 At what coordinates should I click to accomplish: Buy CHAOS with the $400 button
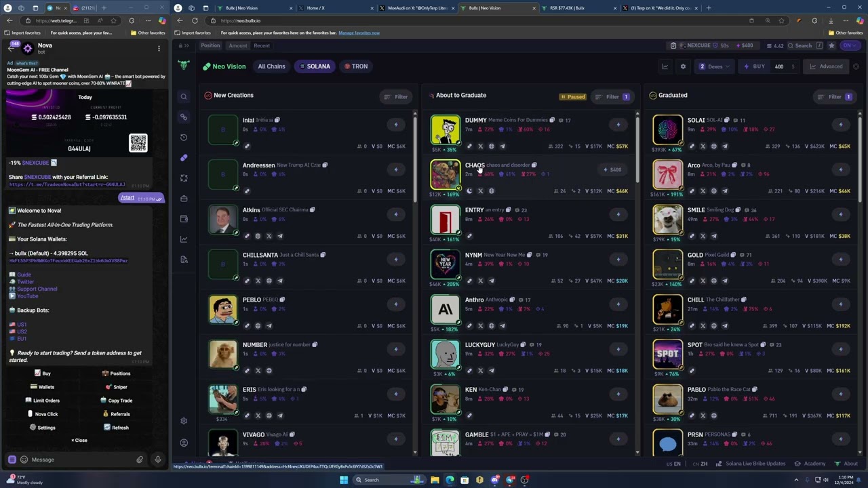point(612,169)
